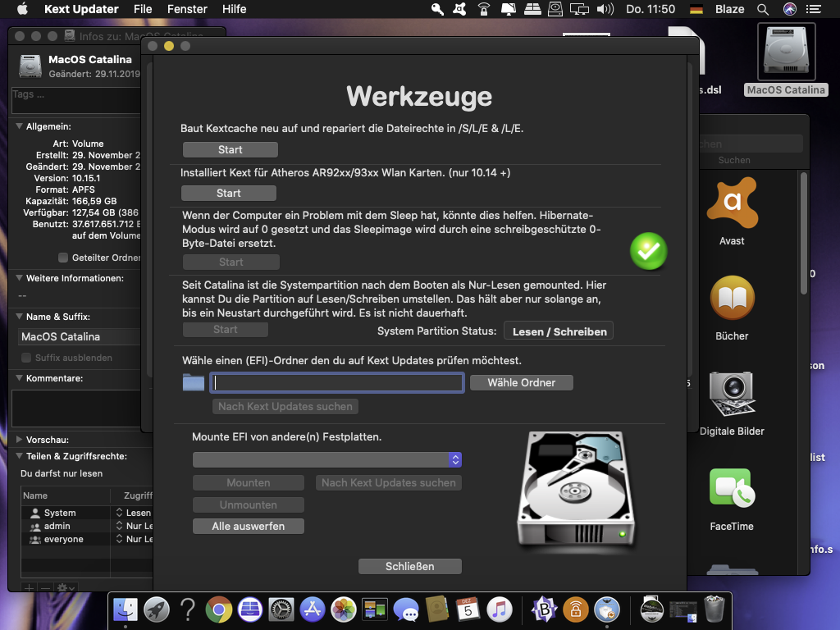Open BBEdit from the Dock
Viewport: 840px width, 630px height.
pos(545,609)
